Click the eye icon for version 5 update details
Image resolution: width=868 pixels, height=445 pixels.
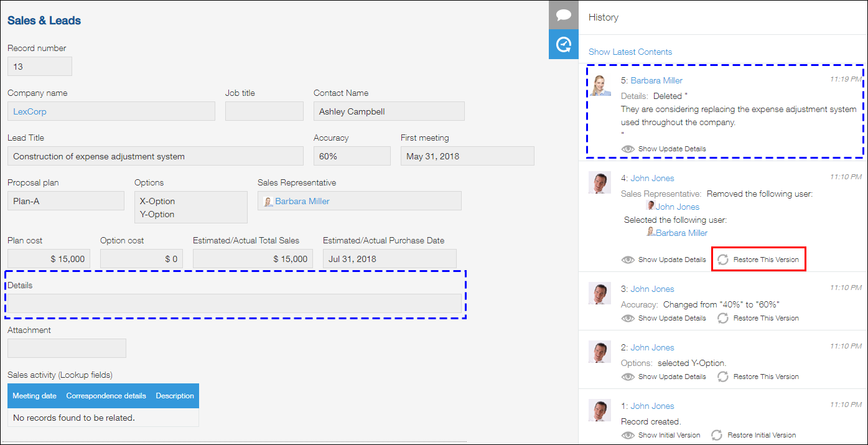pos(628,149)
